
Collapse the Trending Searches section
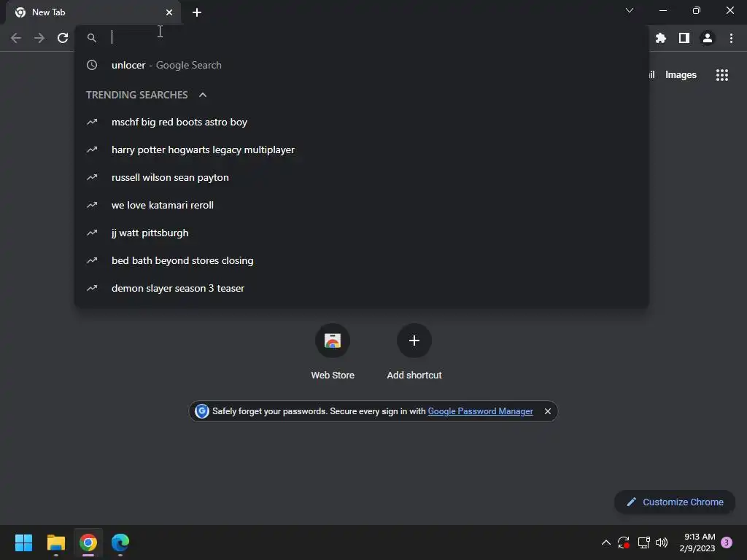click(x=203, y=95)
